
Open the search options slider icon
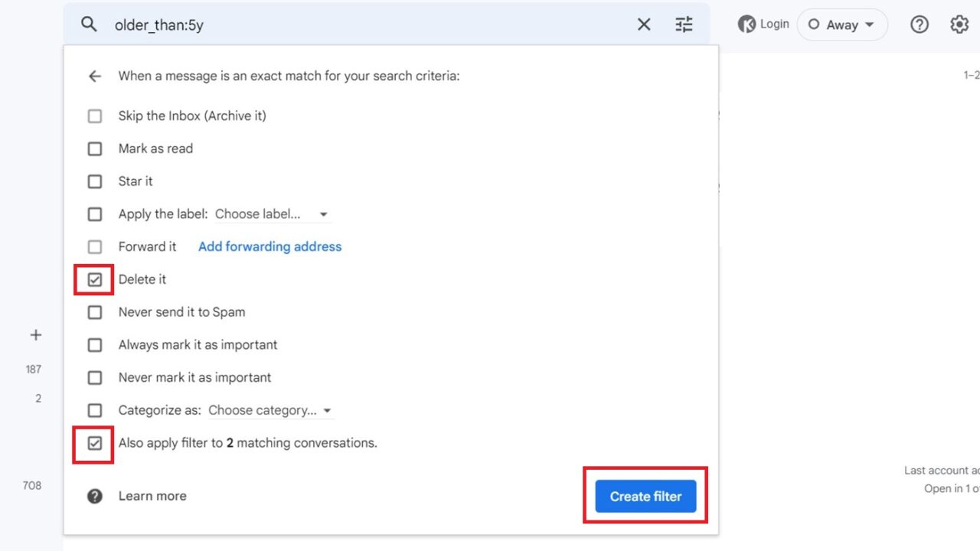684,24
